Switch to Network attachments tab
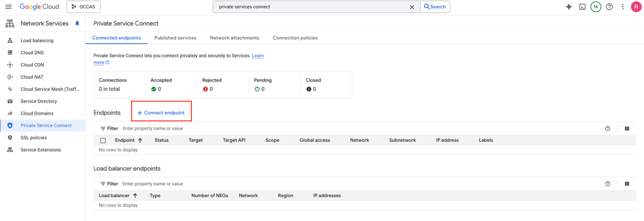The height and width of the screenshot is (221, 644). (234, 38)
